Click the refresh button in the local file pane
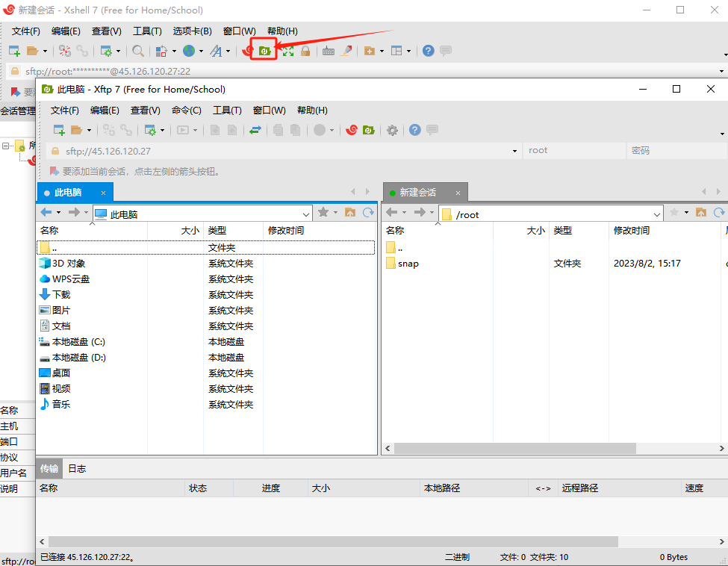The height and width of the screenshot is (566, 728). tap(367, 214)
